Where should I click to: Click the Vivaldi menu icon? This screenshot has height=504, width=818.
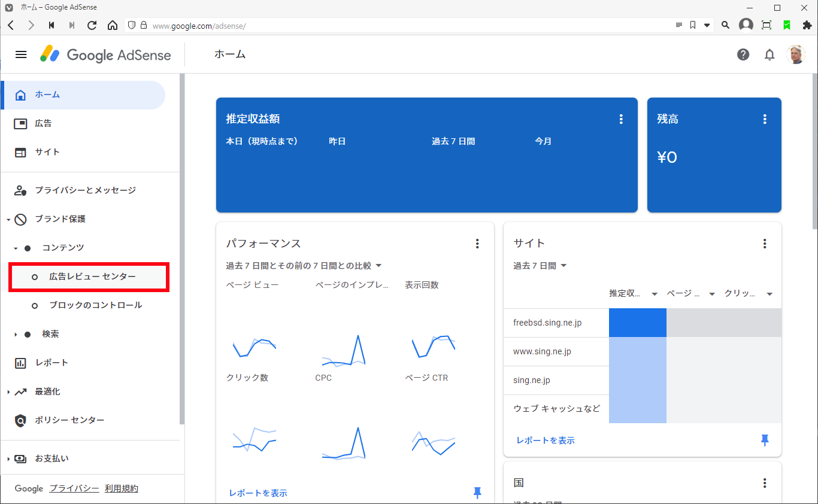(x=8, y=7)
